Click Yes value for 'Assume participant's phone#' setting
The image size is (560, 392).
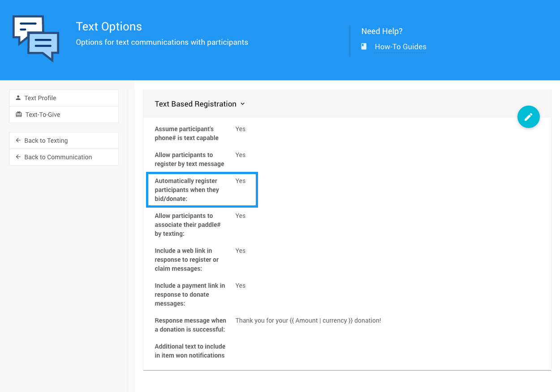click(241, 129)
